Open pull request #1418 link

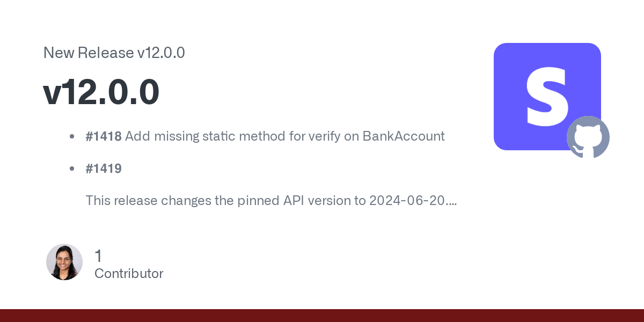[104, 136]
